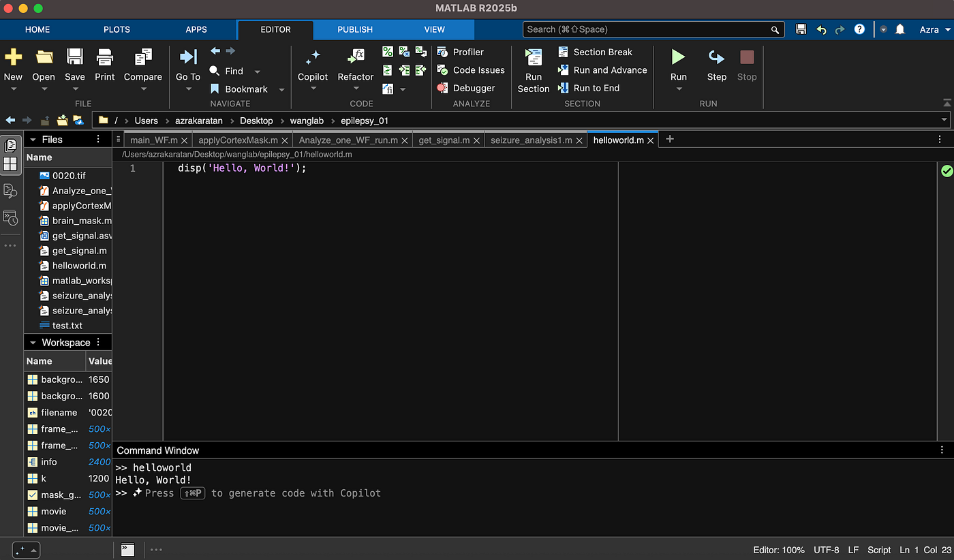Image resolution: width=954 pixels, height=560 pixels.
Task: Expand the Run dropdown arrow
Action: click(678, 89)
